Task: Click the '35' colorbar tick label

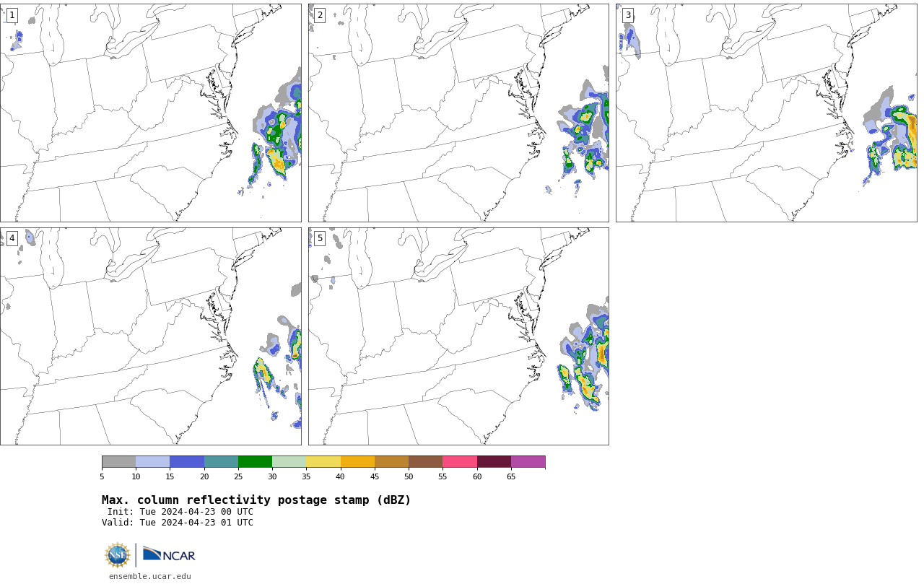Action: [306, 476]
